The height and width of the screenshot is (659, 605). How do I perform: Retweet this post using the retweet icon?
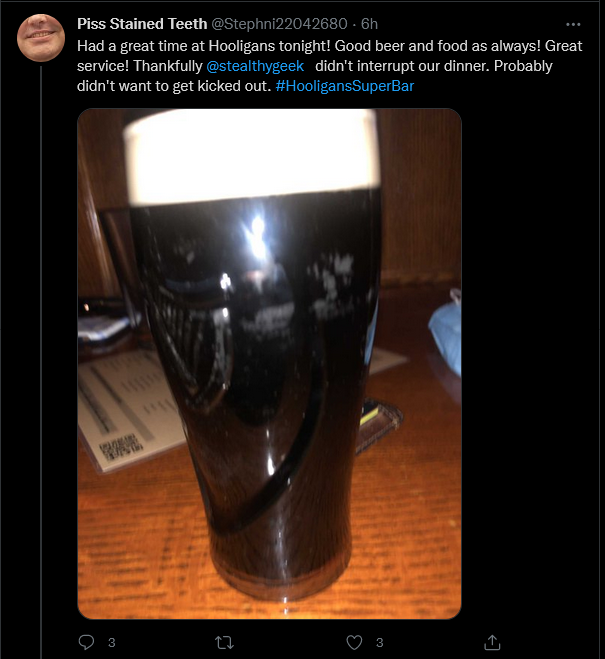coord(224,642)
